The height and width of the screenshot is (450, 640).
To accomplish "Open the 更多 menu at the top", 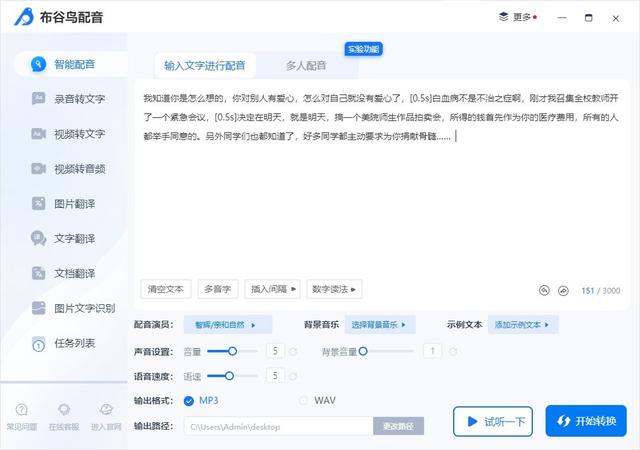I will (x=517, y=17).
